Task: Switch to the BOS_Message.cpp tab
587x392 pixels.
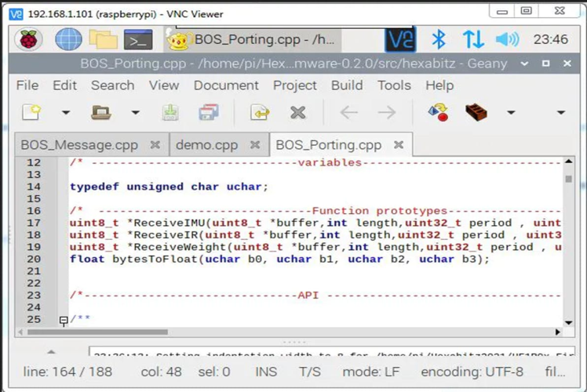Action: coord(79,144)
